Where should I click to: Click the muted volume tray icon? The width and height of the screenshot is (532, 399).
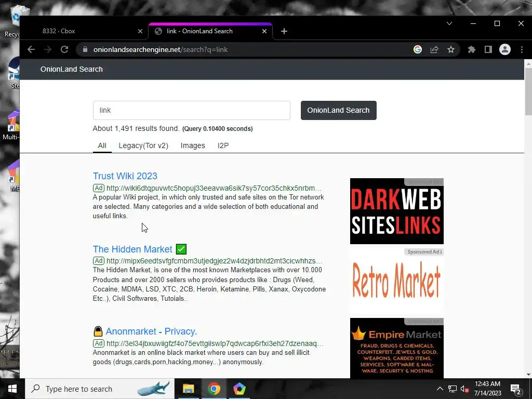pyautogui.click(x=465, y=389)
